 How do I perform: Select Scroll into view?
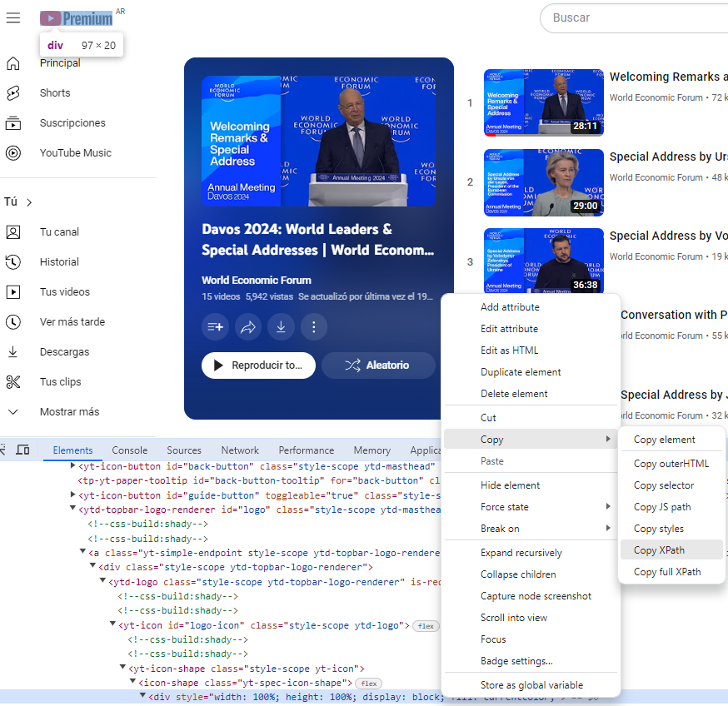pos(531,618)
